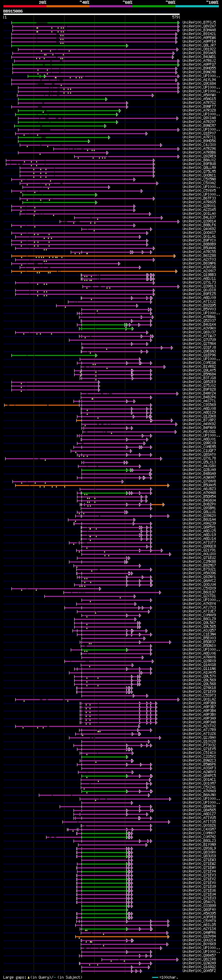Image resolution: width=222 pixels, height=980 pixels.
Task: Select the label UniRef100_B9HD56
Action: (x=199, y=141)
